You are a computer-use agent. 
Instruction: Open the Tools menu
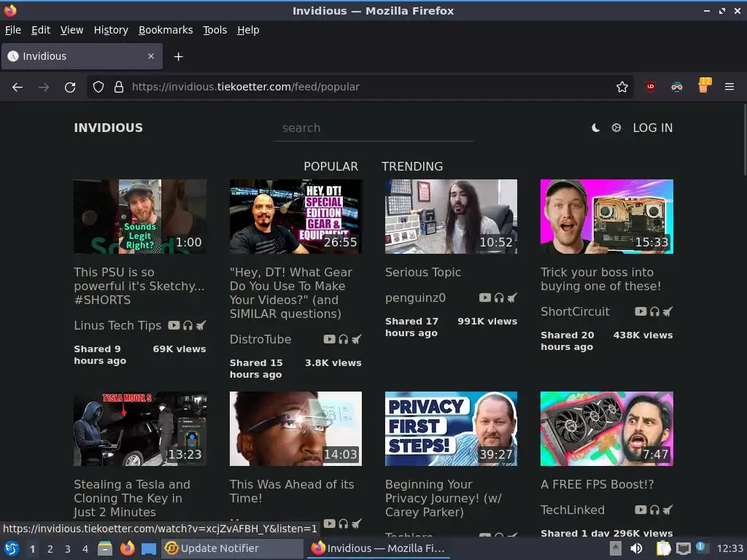click(215, 30)
